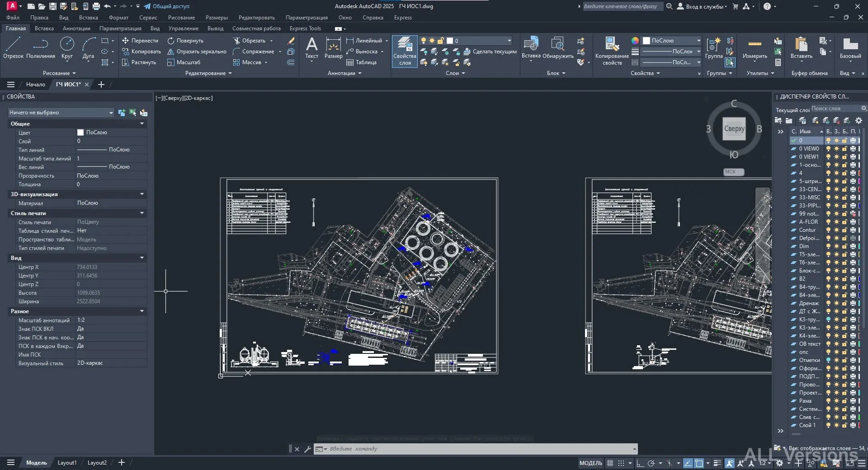This screenshot has width=868, height=470.
Task: Open the Формат menu
Action: [x=118, y=18]
